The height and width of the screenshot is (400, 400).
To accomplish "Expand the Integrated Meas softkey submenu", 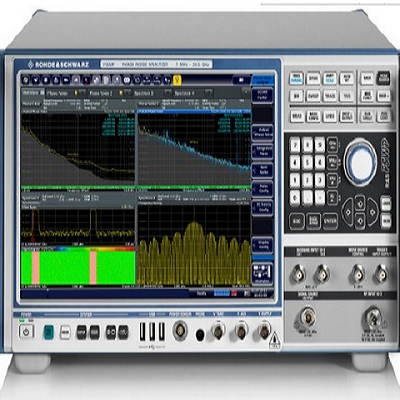I will click(x=262, y=151).
